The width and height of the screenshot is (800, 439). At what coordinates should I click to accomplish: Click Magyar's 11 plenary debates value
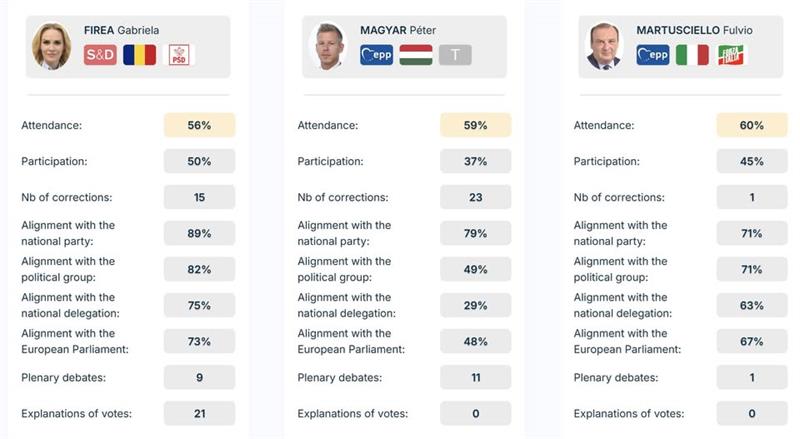tap(475, 377)
